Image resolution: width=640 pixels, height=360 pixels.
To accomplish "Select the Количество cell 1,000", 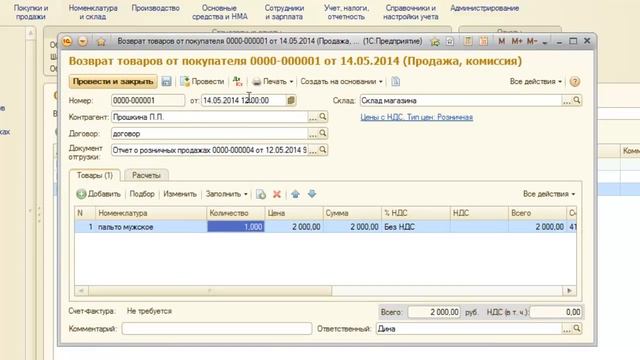I will click(x=236, y=227).
